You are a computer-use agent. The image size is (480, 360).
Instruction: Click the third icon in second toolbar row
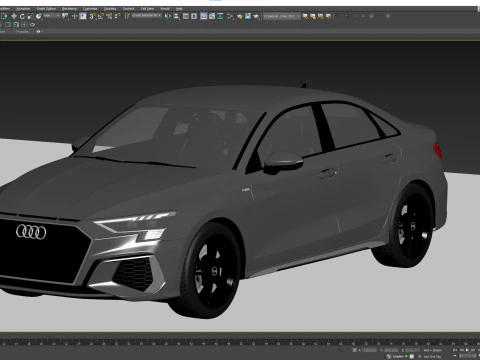24,25
